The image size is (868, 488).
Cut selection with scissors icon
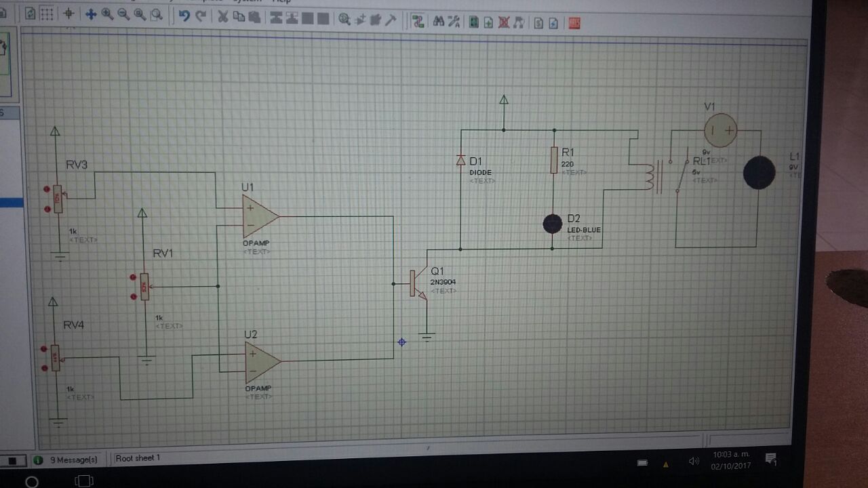coord(222,16)
